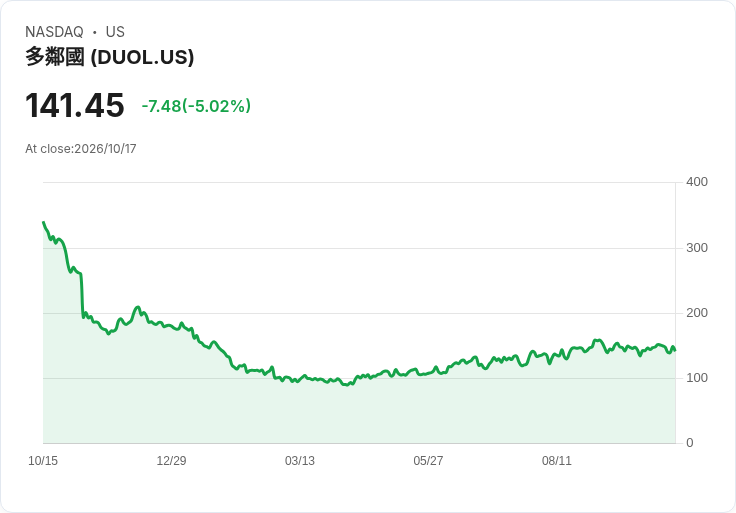Click the 400 price axis label

[697, 182]
